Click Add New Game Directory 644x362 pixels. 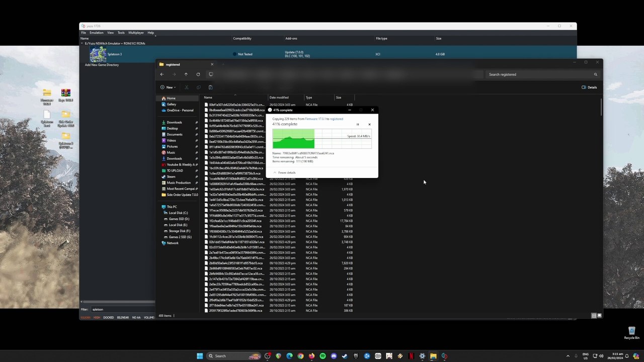click(x=102, y=65)
